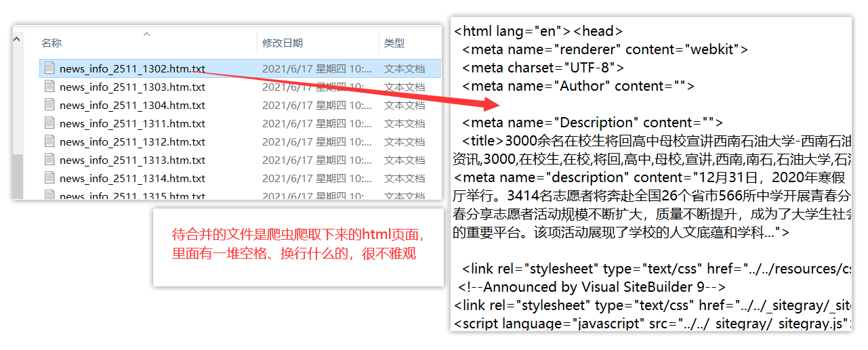
Task: Click the modified date of news_info_2511_1312
Action: pyautogui.click(x=317, y=141)
